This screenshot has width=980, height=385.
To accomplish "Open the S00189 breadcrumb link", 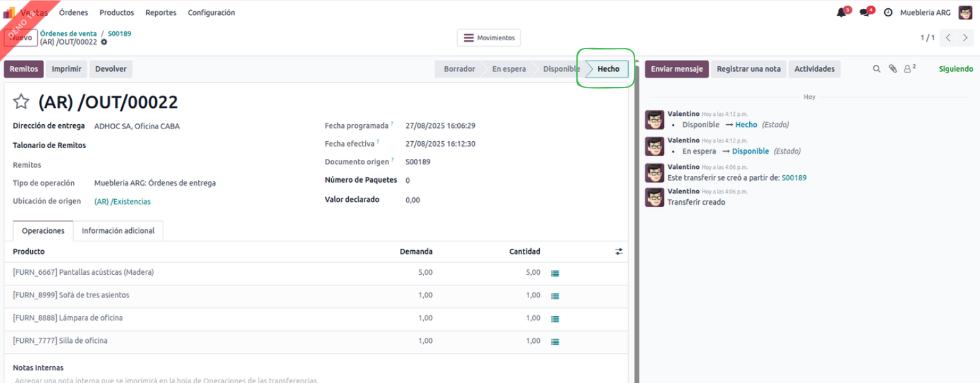I will (x=119, y=33).
